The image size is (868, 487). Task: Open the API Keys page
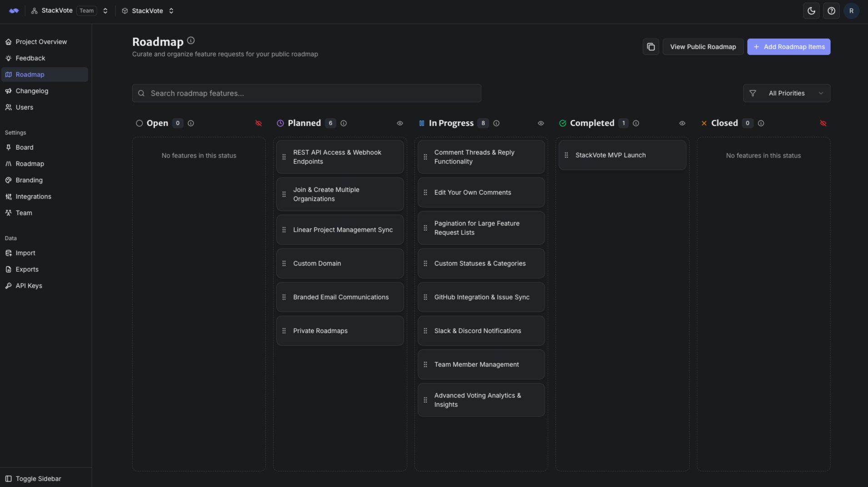[x=29, y=285]
